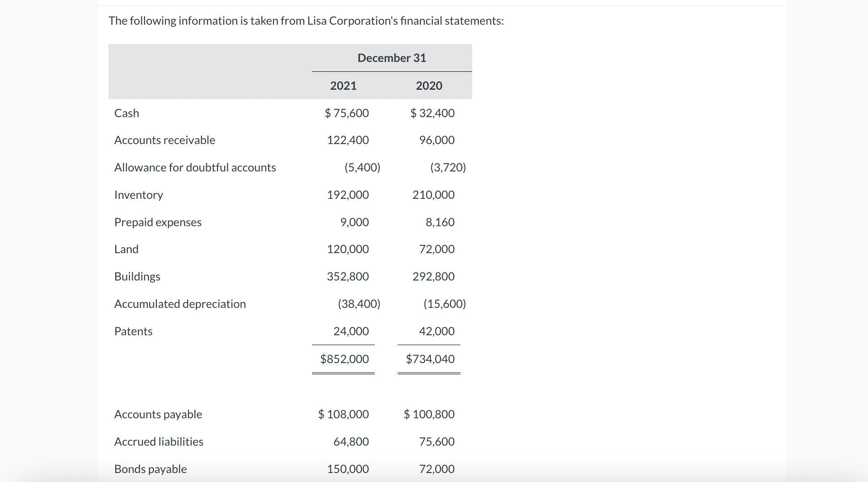Select the Accounts payable label
The image size is (868, 482).
pyautogui.click(x=158, y=414)
